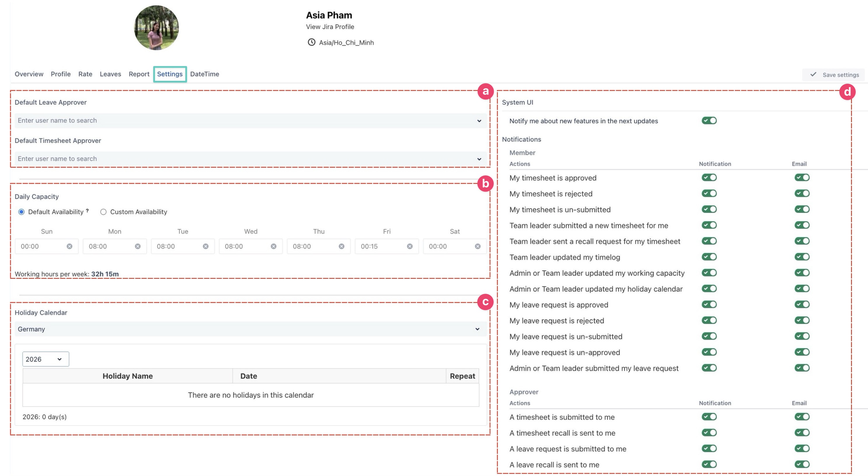Open the 2026 year selector
The image size is (868, 476).
[x=46, y=359]
